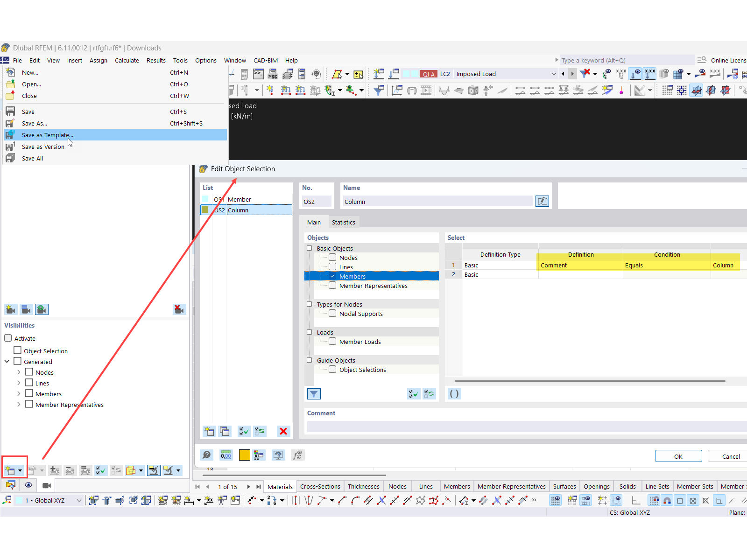Click the formula fx icon in dialog footer
Screen dimensions: 747x560
tap(297, 455)
